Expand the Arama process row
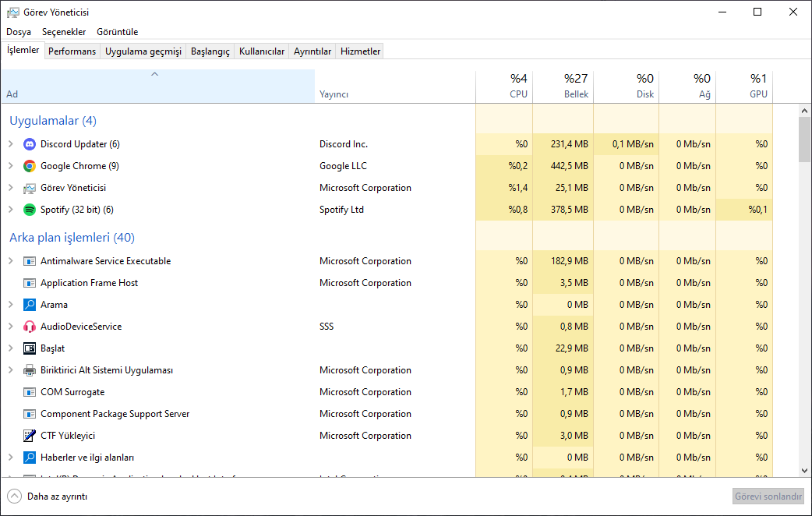Viewport: 812px width, 516px height. pyautogui.click(x=11, y=305)
